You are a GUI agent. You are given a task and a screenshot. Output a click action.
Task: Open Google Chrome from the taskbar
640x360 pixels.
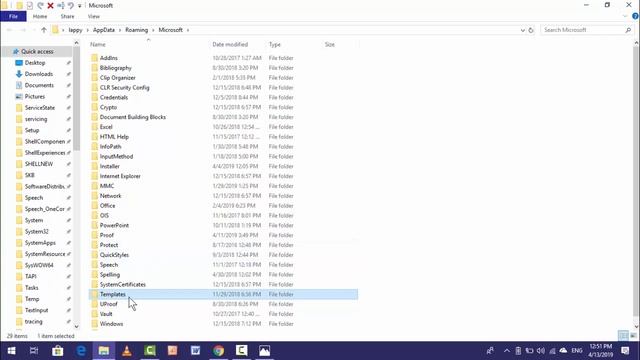click(218, 351)
